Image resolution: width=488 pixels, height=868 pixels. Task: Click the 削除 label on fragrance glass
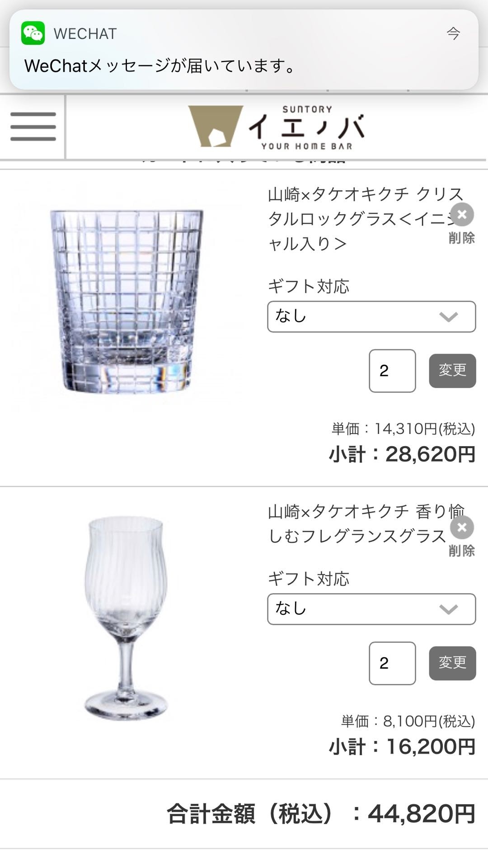click(461, 551)
